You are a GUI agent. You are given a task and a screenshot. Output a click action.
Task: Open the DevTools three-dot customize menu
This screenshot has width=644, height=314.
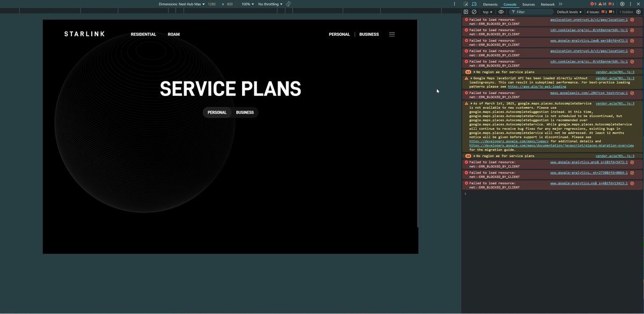(631, 4)
